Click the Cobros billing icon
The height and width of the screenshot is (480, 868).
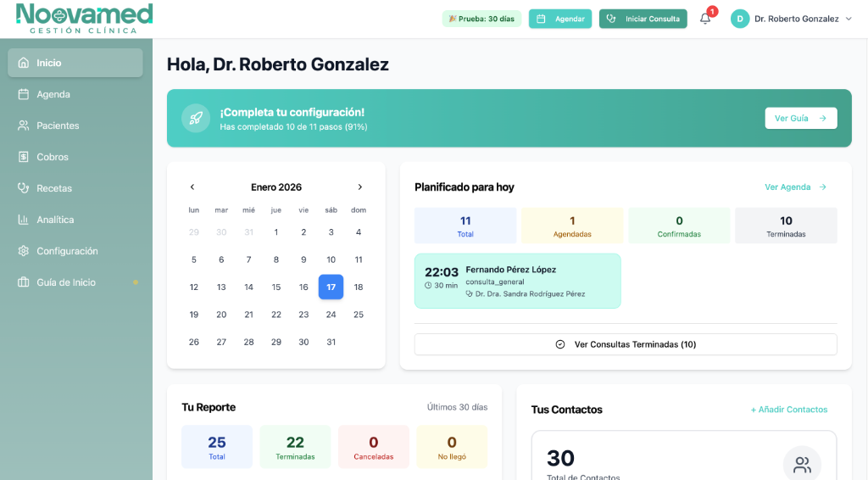(x=23, y=157)
